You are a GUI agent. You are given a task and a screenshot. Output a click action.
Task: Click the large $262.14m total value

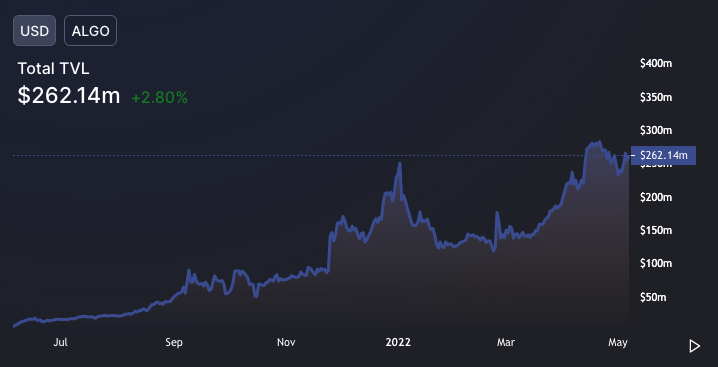tap(69, 96)
